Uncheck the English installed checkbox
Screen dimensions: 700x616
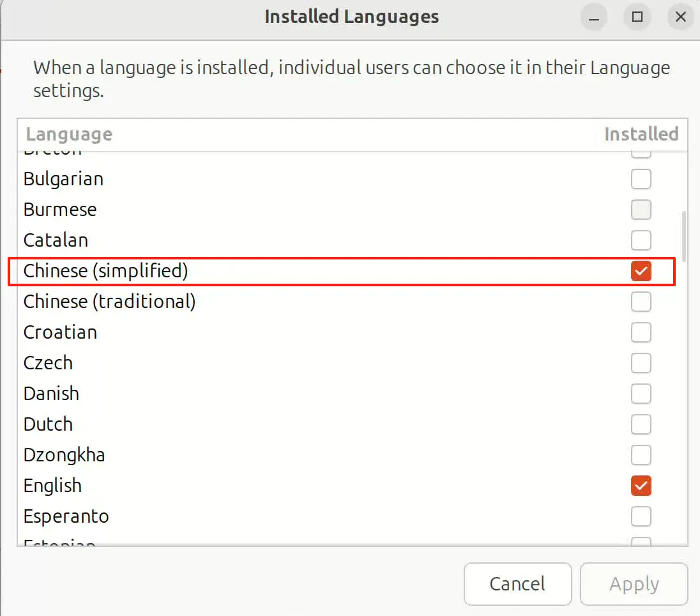pyautogui.click(x=641, y=486)
